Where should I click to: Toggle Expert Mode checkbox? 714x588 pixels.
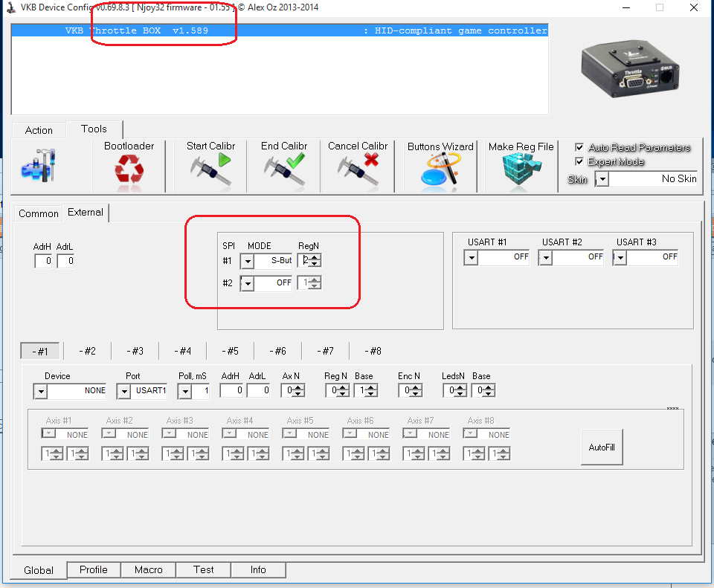click(x=579, y=161)
